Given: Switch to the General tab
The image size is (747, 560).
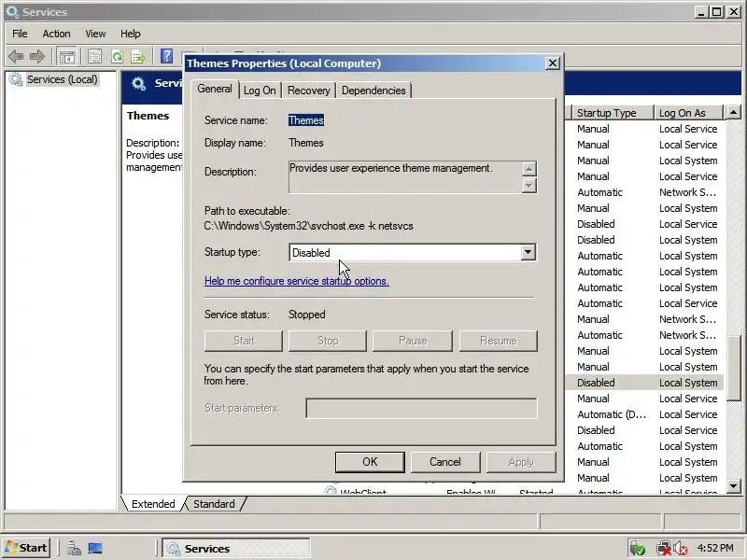Looking at the screenshot, I should (x=215, y=89).
